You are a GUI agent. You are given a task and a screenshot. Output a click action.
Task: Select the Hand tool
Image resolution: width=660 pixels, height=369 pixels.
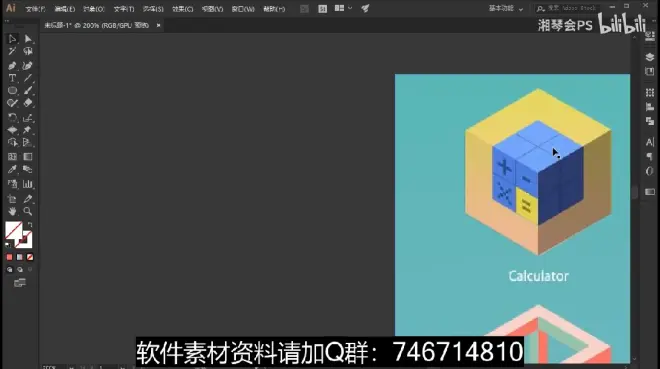click(12, 211)
